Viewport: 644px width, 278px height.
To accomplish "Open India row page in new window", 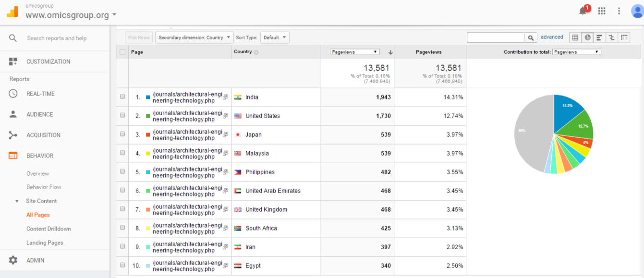I will 226,97.
